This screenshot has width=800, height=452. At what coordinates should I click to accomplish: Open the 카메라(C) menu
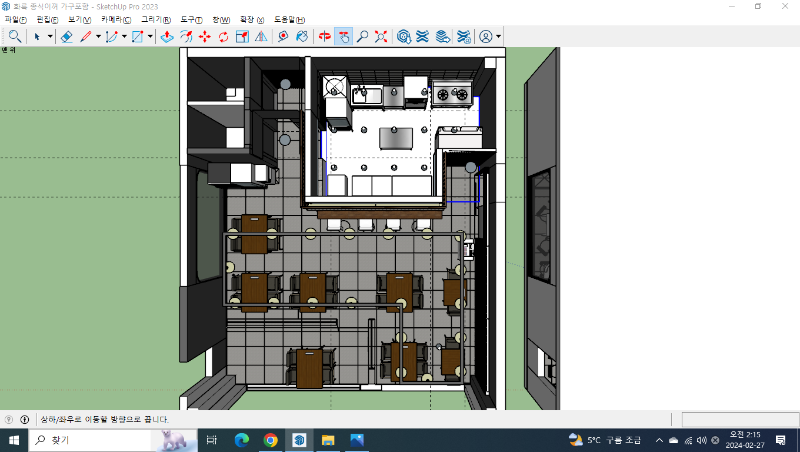116,19
